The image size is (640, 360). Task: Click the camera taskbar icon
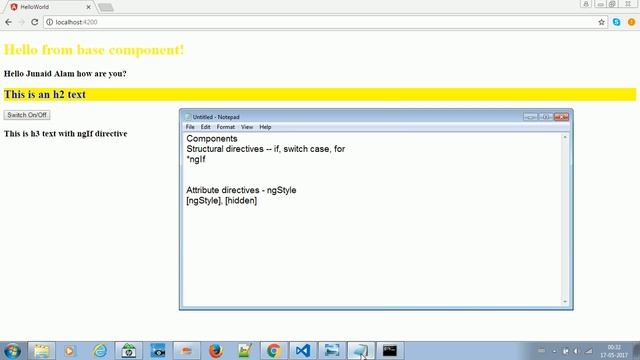(158, 351)
